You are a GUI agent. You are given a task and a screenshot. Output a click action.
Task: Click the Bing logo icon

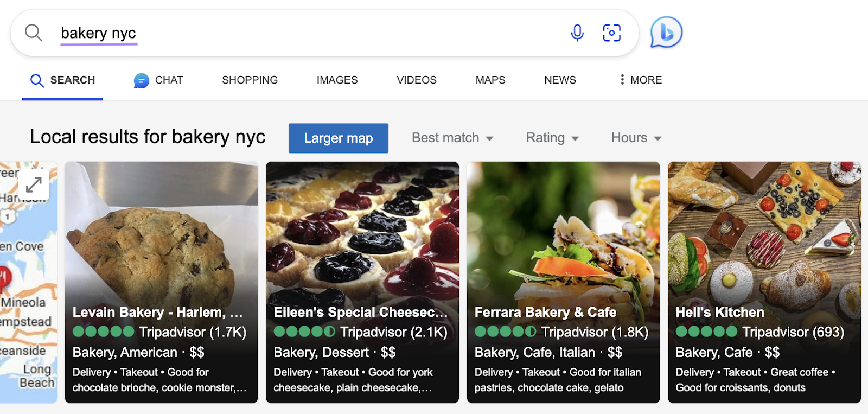point(666,33)
